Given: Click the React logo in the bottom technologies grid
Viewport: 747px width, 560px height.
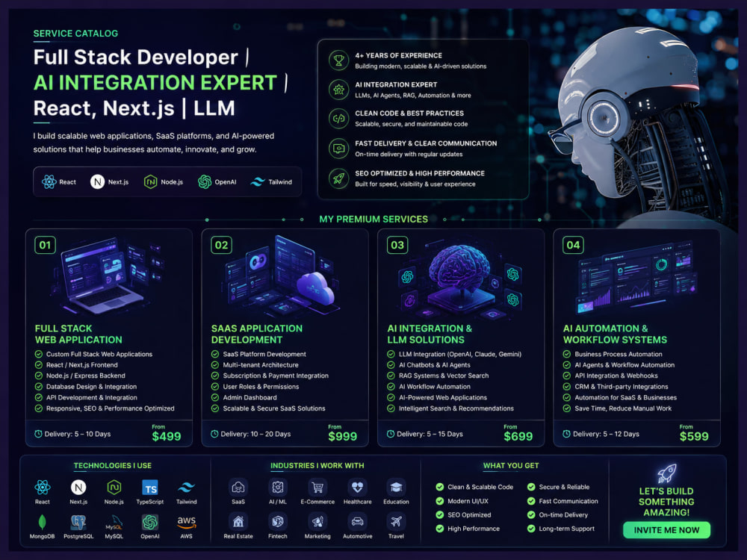Looking at the screenshot, I should 43,487.
